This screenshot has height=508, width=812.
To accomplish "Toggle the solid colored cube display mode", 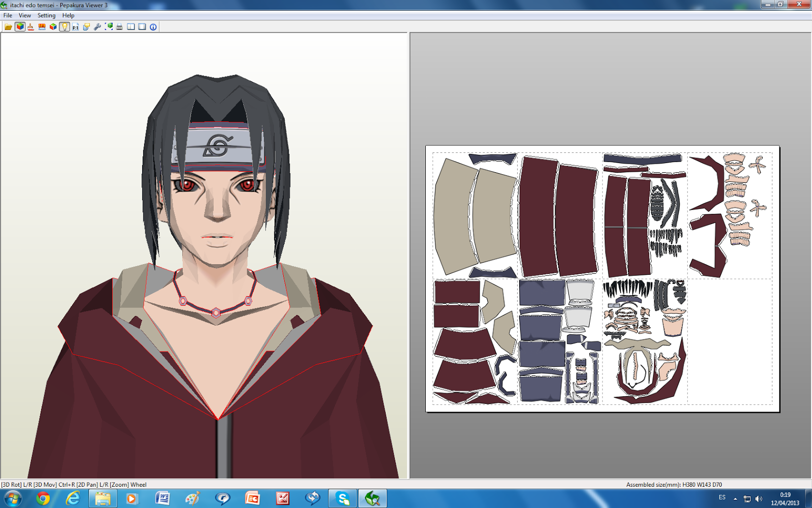I will (x=53, y=27).
